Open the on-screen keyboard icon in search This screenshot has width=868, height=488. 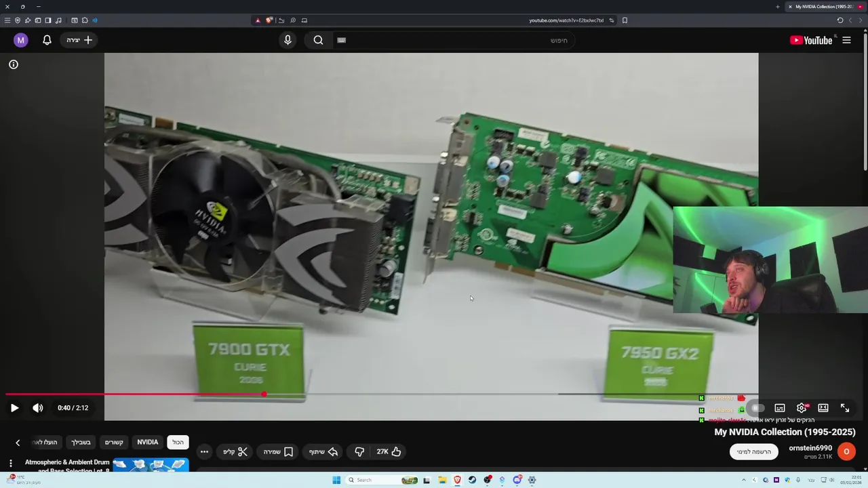point(342,40)
